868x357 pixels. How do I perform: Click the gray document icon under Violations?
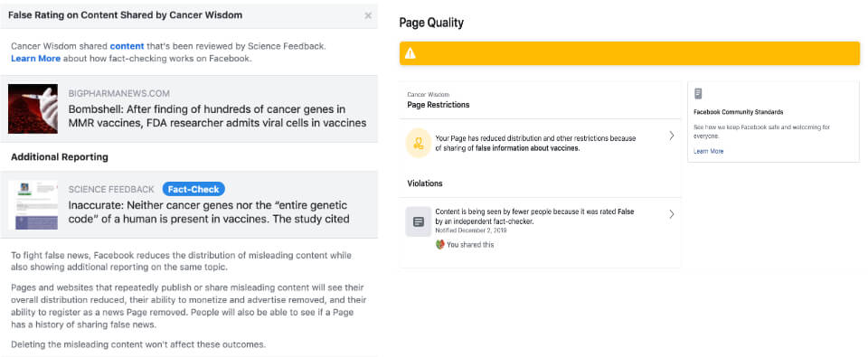pyautogui.click(x=419, y=221)
